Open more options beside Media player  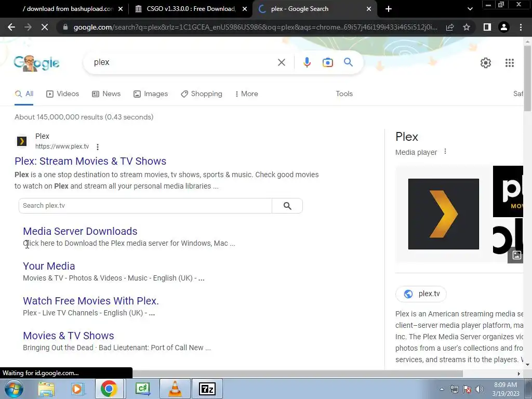[445, 152]
